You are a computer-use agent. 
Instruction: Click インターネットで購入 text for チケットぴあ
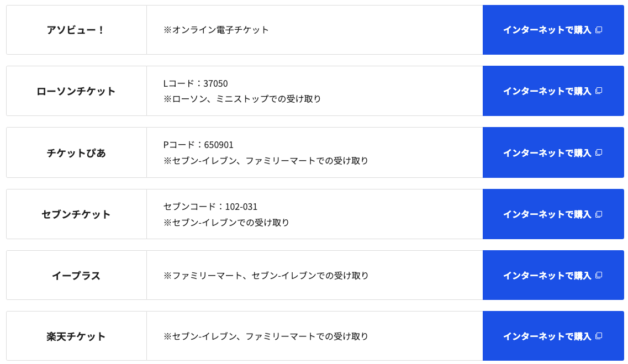point(547,153)
